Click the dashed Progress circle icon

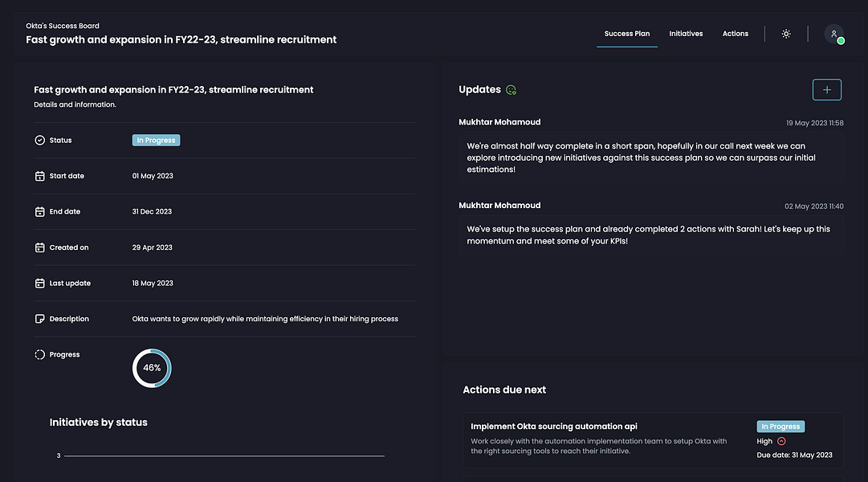40,354
